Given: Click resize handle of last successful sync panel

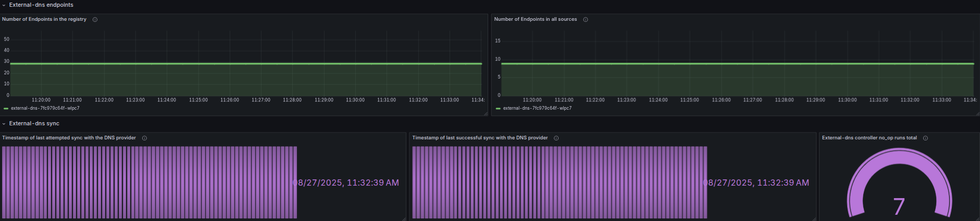Looking at the screenshot, I should [x=814, y=218].
